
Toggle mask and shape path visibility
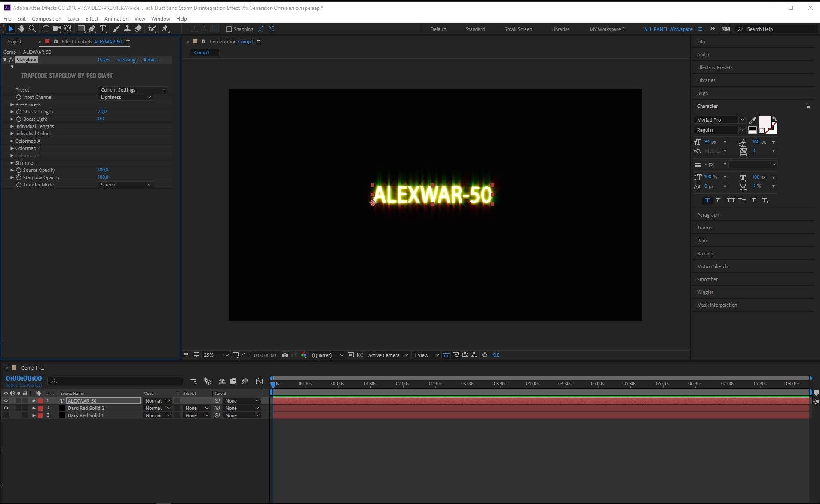click(245, 355)
